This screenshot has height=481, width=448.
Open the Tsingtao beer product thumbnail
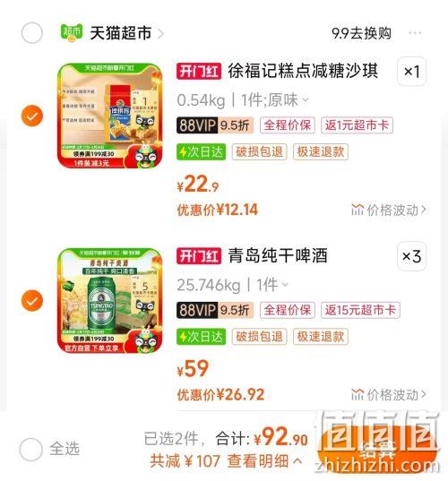click(109, 301)
